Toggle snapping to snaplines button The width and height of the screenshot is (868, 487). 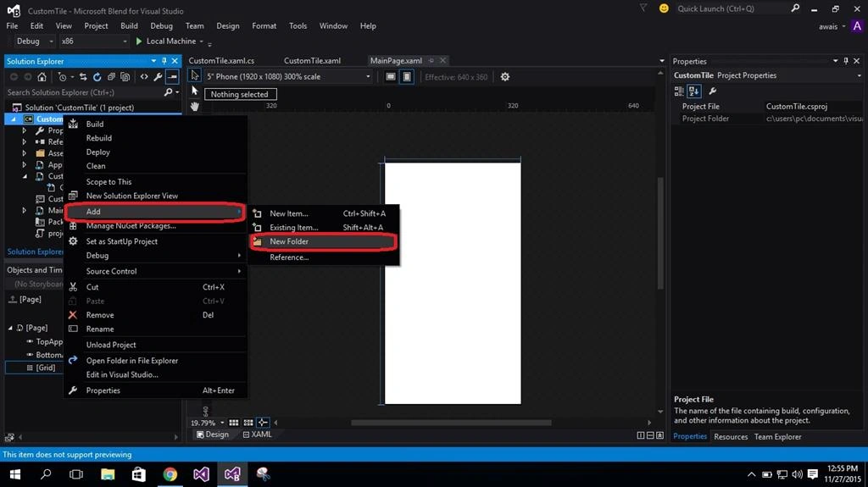pos(263,423)
